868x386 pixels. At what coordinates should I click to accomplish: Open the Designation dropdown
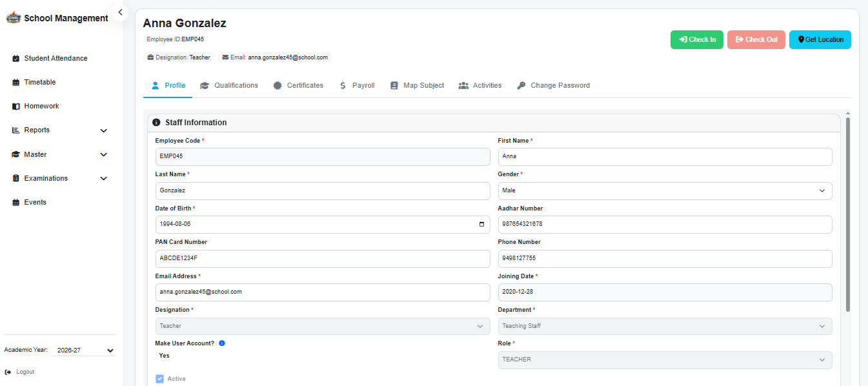point(323,326)
